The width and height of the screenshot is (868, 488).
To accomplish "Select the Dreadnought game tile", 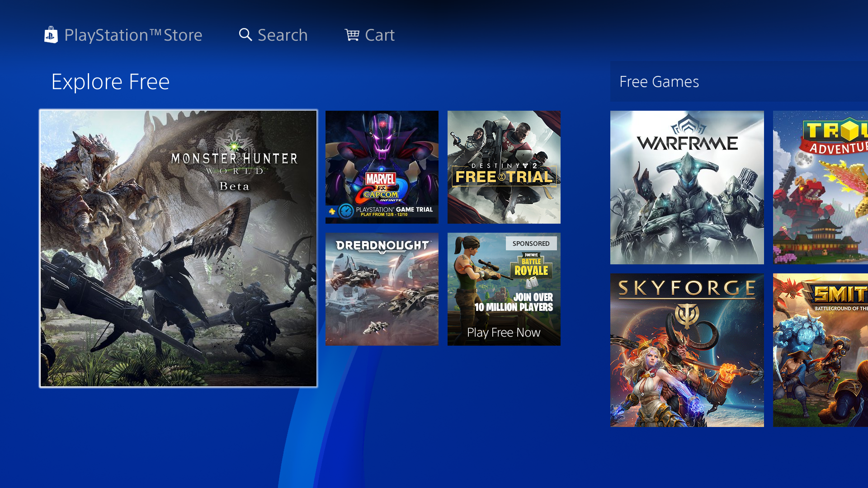I will pyautogui.click(x=382, y=289).
